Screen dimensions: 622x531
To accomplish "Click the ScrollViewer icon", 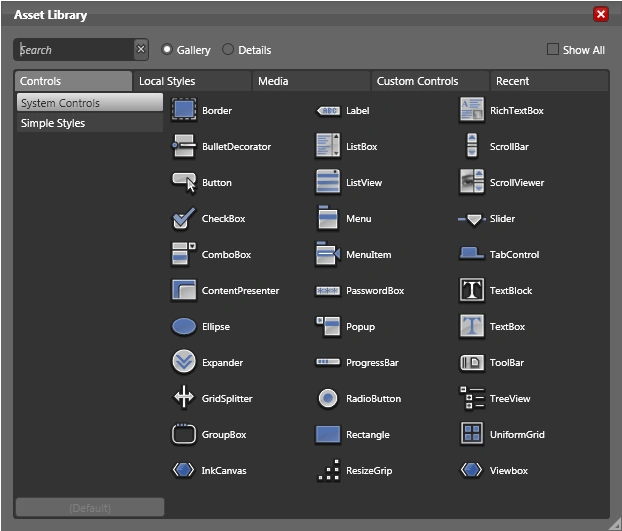I will pos(472,181).
